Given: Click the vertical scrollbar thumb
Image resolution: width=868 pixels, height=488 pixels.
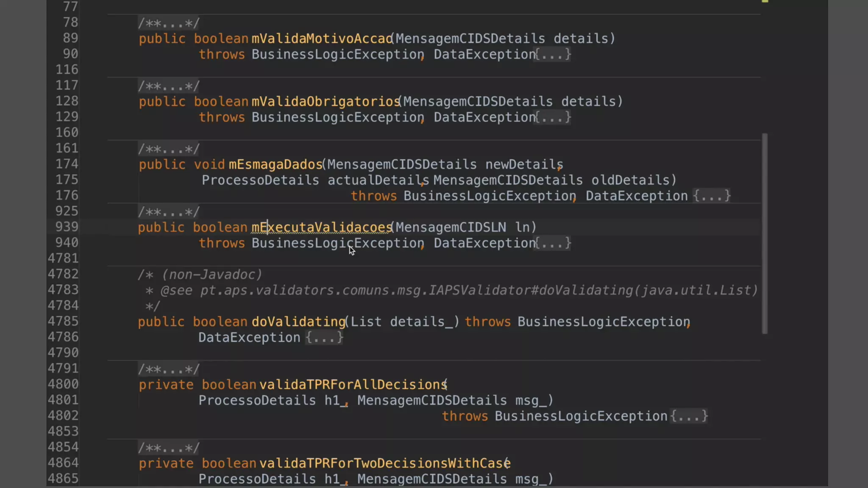Looking at the screenshot, I should 765,233.
